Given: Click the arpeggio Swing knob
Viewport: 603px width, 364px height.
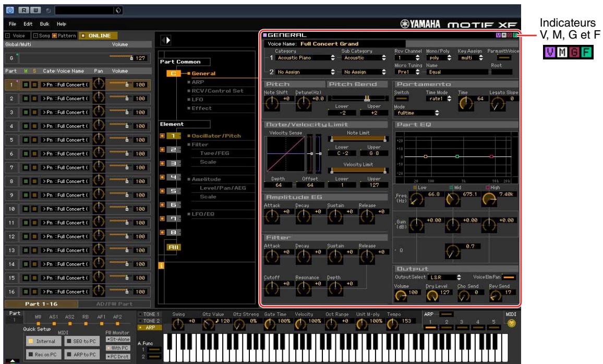Looking at the screenshot, I should (178, 324).
